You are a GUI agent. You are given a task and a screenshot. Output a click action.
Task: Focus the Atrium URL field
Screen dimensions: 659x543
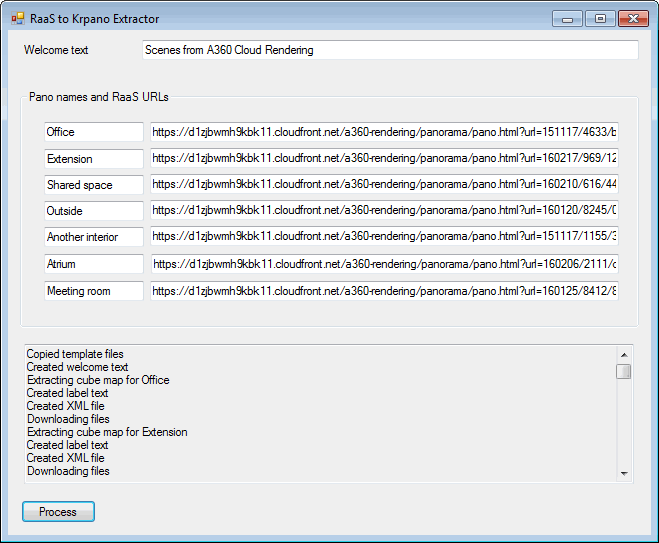(384, 264)
